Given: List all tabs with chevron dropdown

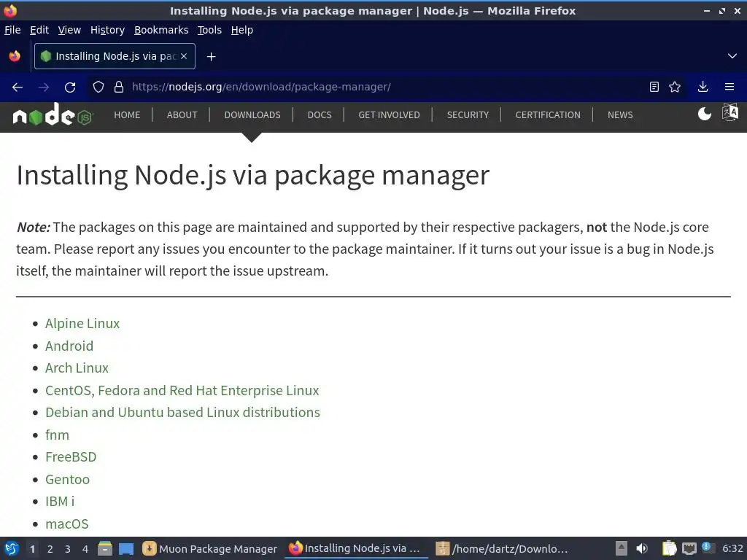Looking at the screenshot, I should click(x=732, y=56).
